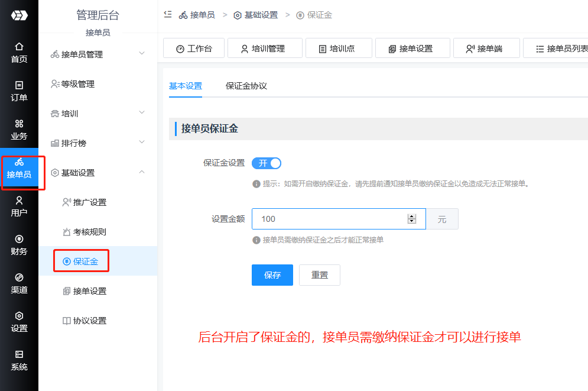Switch to the 保证金协议 tab
The width and height of the screenshot is (588, 391).
coord(246,86)
